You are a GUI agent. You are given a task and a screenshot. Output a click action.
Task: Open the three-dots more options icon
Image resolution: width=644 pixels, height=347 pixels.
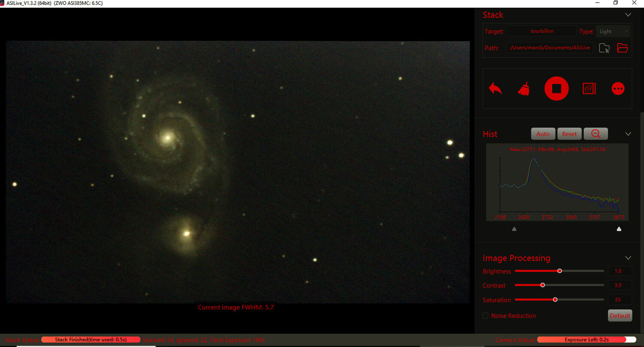[x=618, y=89]
